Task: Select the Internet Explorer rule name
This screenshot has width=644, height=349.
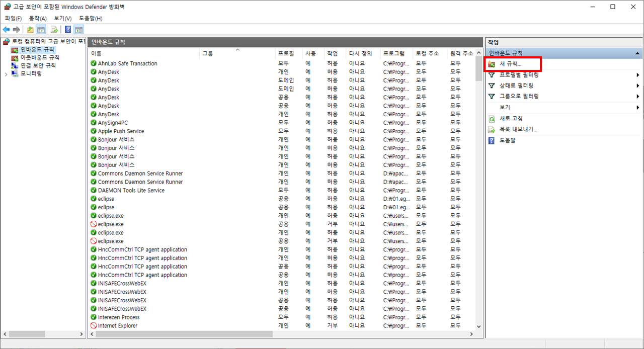Action: click(118, 326)
